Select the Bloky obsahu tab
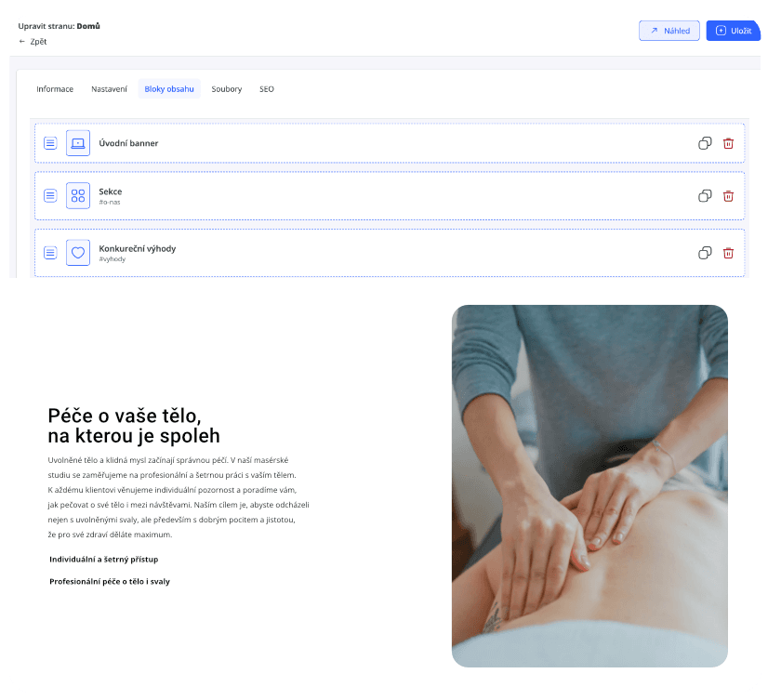768x700 pixels. [x=169, y=89]
